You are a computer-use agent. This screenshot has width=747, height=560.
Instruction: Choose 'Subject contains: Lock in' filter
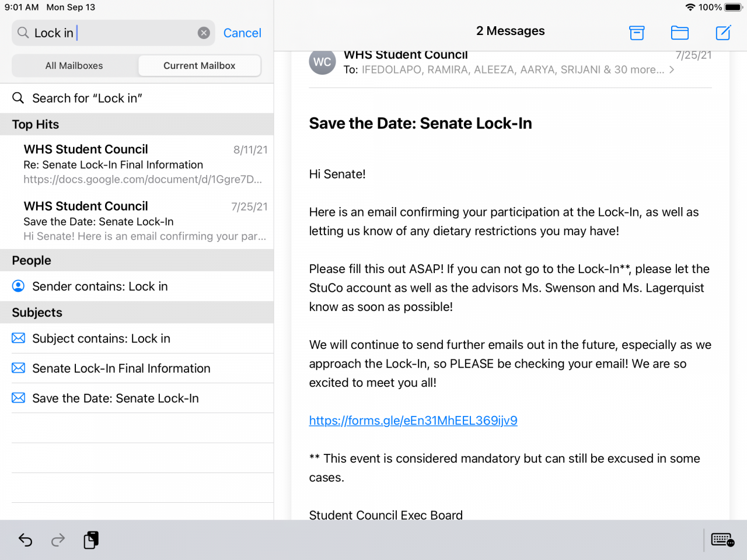point(137,338)
